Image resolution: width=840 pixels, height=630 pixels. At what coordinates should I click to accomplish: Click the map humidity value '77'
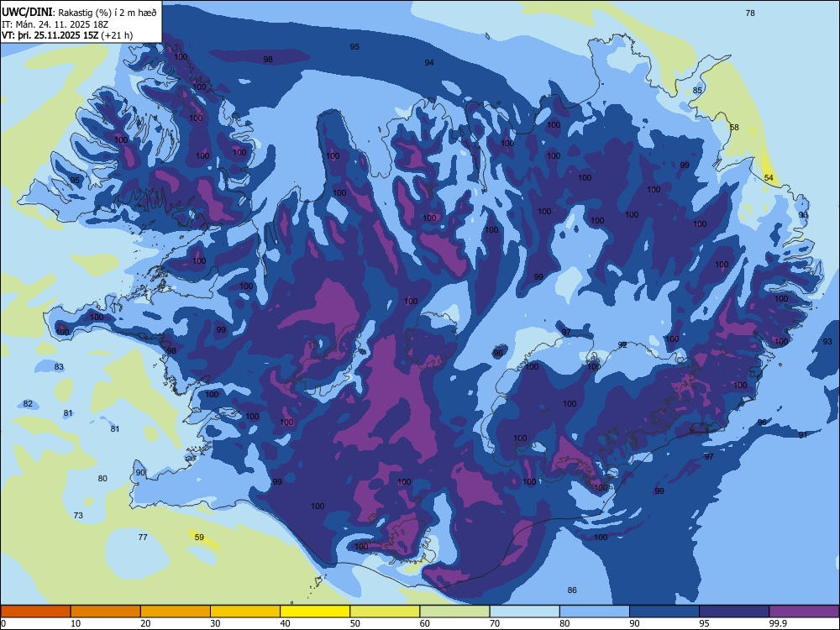143,537
